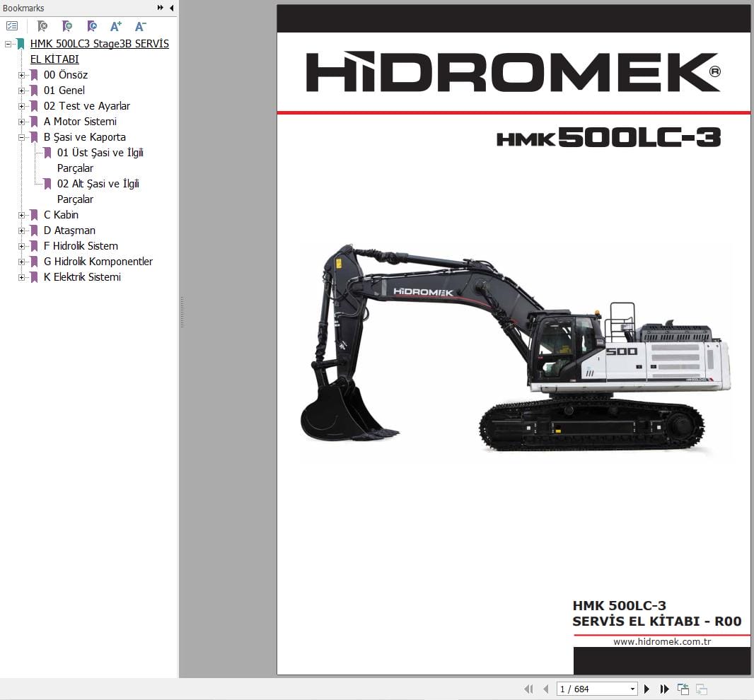This screenshot has width=754, height=700.
Task: Click the delete bookmark icon
Action: point(42,26)
